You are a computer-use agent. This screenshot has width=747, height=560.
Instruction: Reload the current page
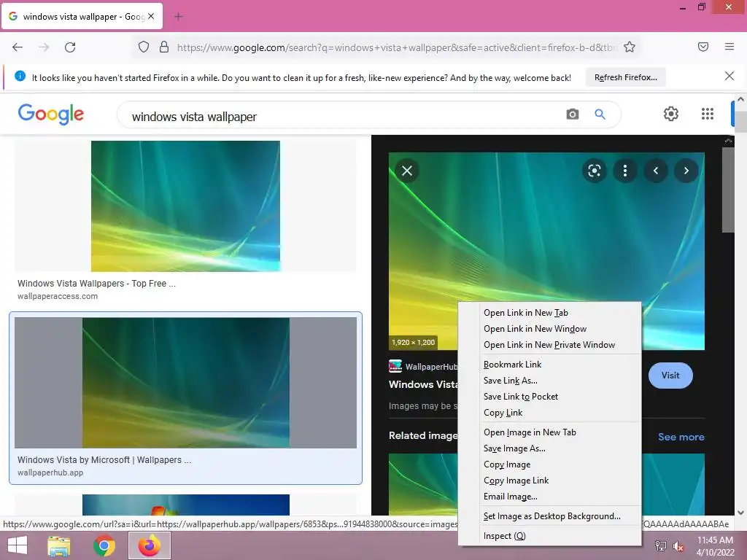[x=70, y=47]
